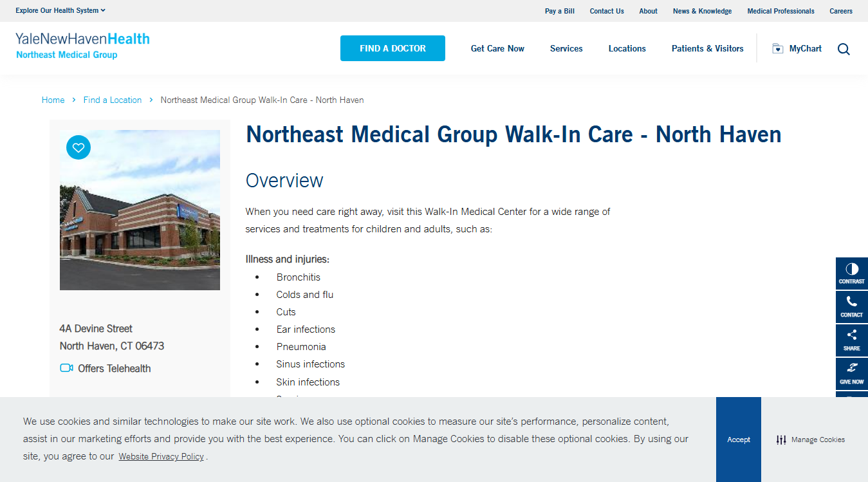The image size is (868, 482).
Task: Open the Contact Us link
Action: tap(607, 11)
